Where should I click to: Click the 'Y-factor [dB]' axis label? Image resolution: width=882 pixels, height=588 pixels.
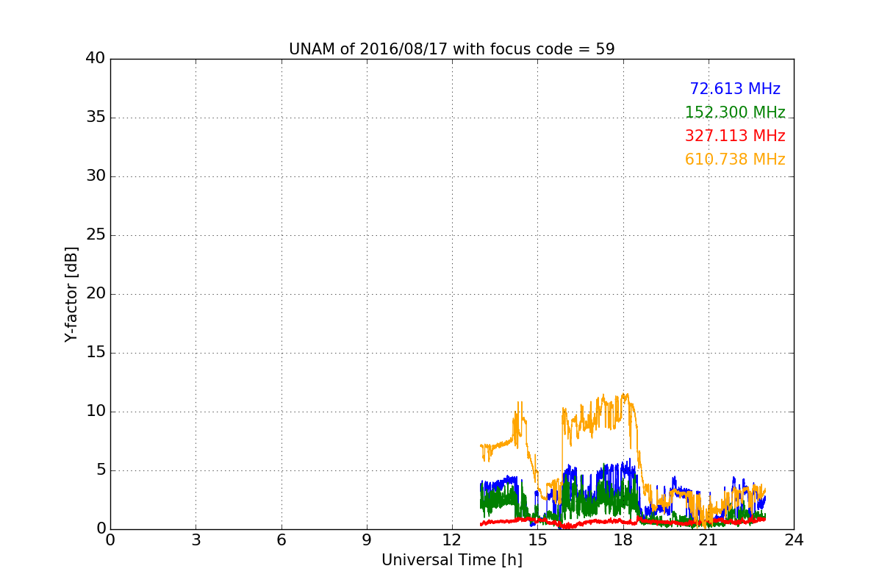tap(71, 294)
